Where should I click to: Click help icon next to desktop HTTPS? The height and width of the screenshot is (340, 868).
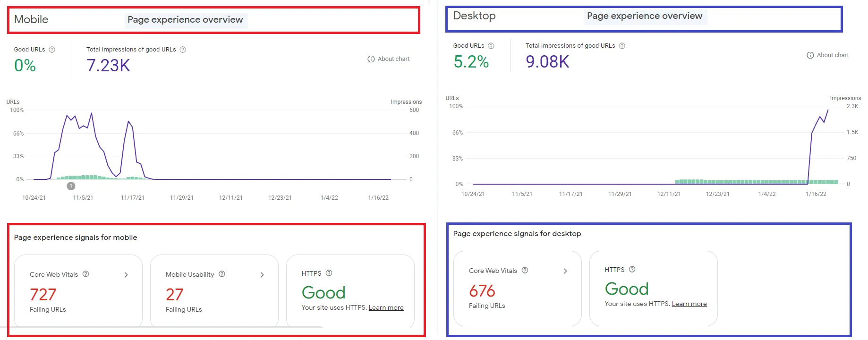click(632, 269)
